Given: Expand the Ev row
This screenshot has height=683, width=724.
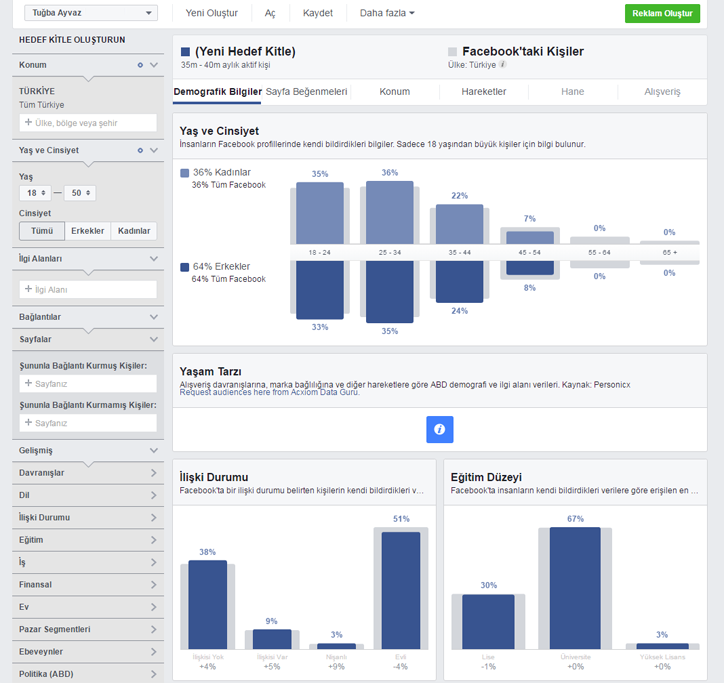Looking at the screenshot, I should 88,607.
